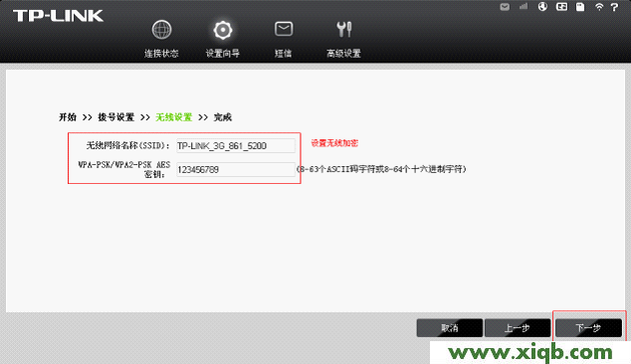Click the 无线网络名称(SSID) label
631x364 pixels.
128,145
